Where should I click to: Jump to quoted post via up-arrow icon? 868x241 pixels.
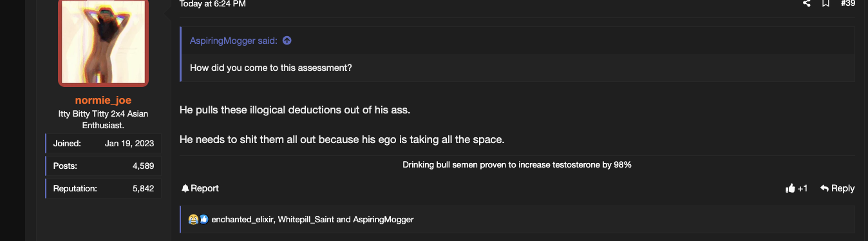pyautogui.click(x=287, y=41)
